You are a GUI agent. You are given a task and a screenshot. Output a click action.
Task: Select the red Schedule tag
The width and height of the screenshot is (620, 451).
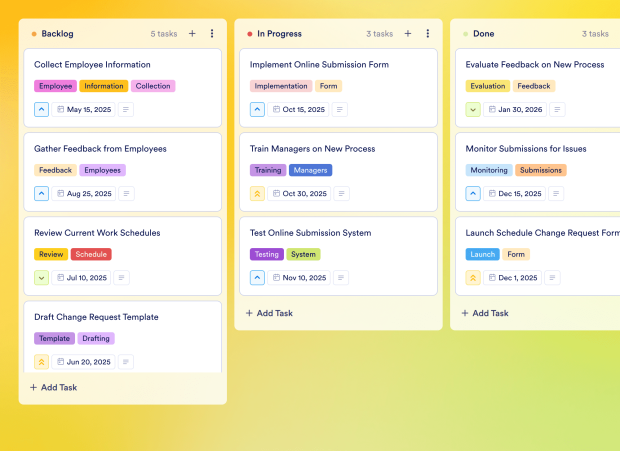(91, 254)
